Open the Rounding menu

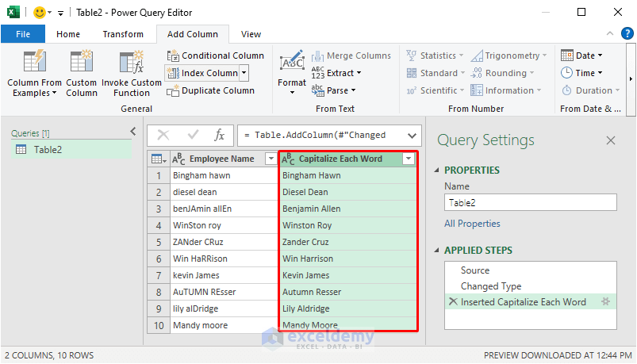502,73
